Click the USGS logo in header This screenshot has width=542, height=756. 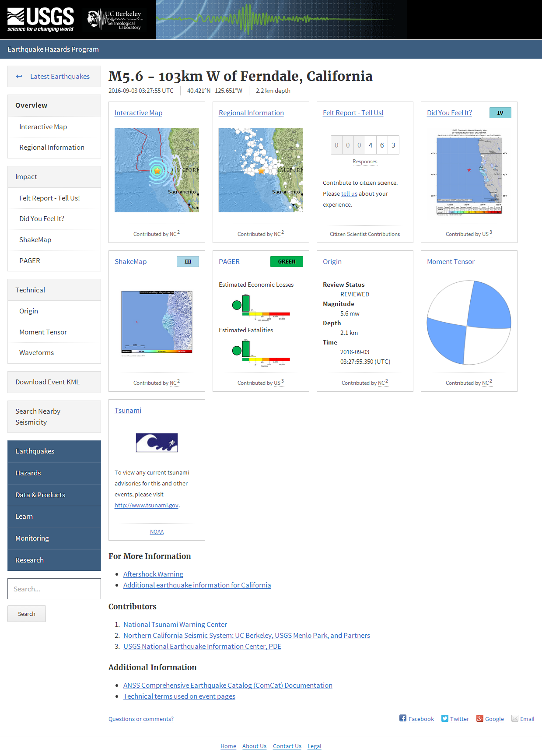(x=40, y=20)
